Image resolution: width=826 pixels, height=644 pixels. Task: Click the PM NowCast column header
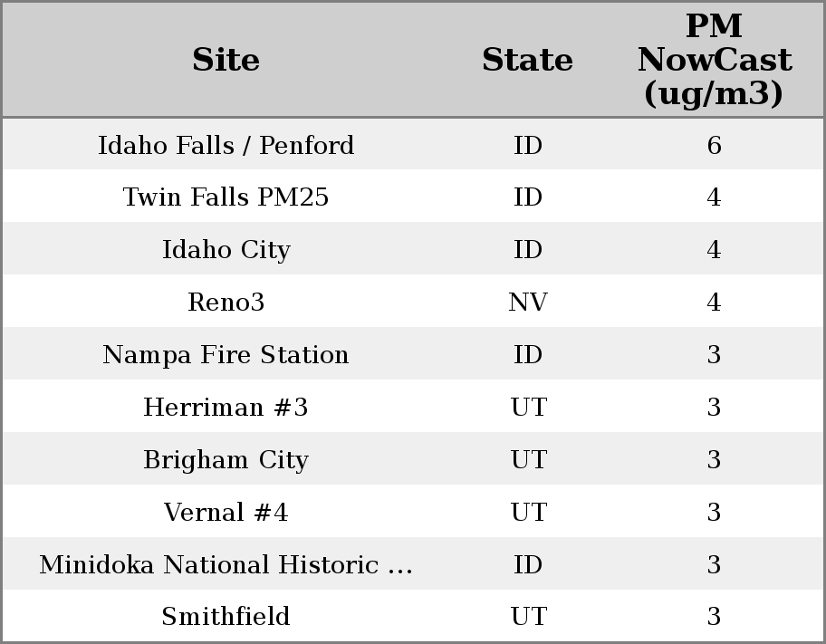click(714, 60)
